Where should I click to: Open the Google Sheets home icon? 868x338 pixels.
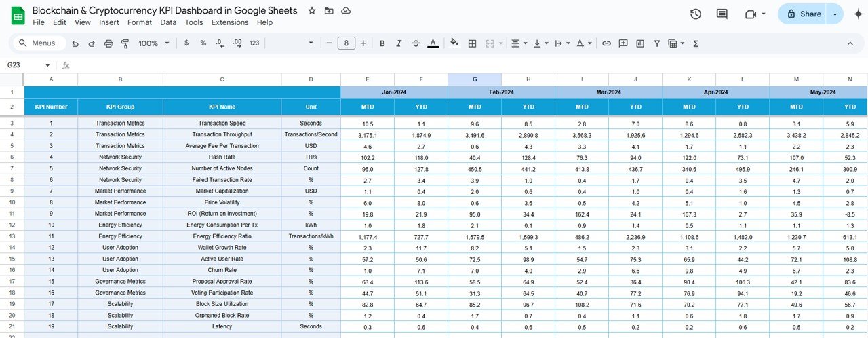coord(18,15)
